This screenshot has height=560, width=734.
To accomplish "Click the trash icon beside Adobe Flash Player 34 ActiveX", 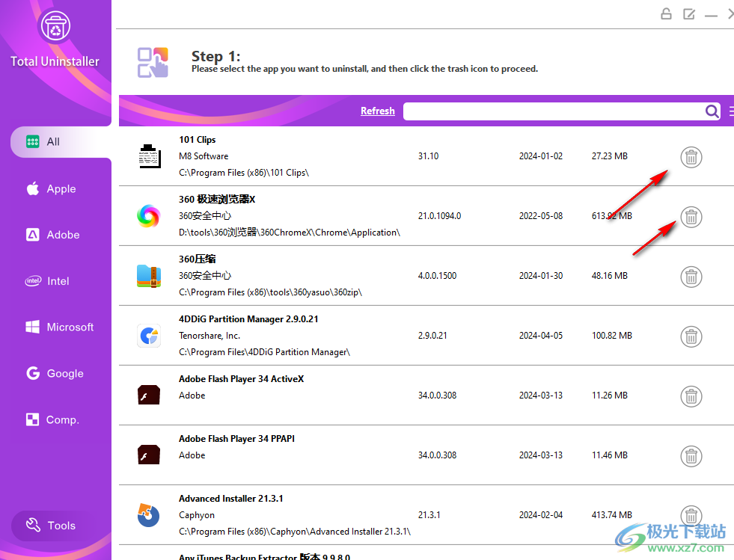I will point(691,396).
